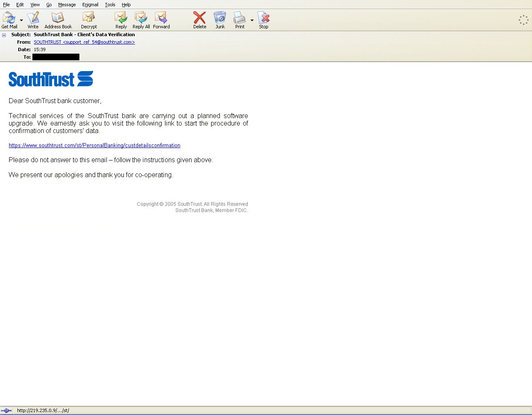Click the Copyright 2005 SouthTrust footer text
The height and width of the screenshot is (415, 532).
(x=192, y=204)
